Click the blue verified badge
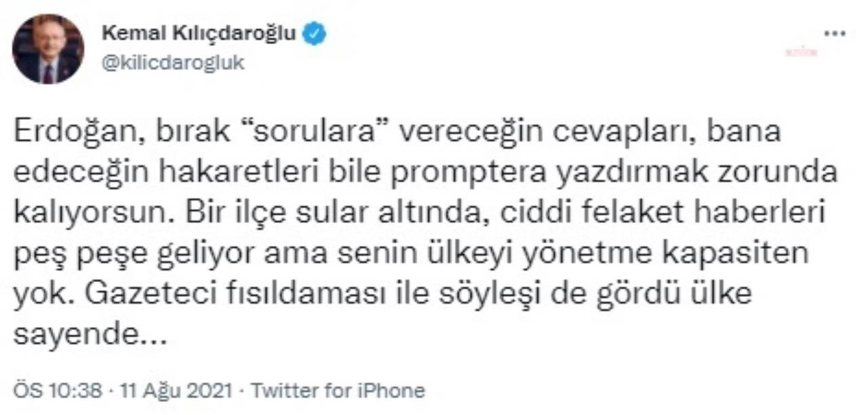 point(314,34)
